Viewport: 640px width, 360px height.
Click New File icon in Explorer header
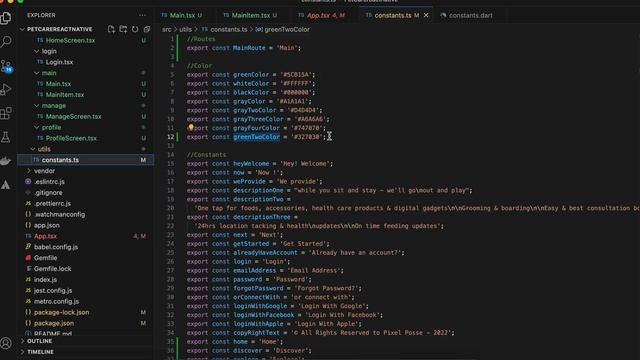111,29
